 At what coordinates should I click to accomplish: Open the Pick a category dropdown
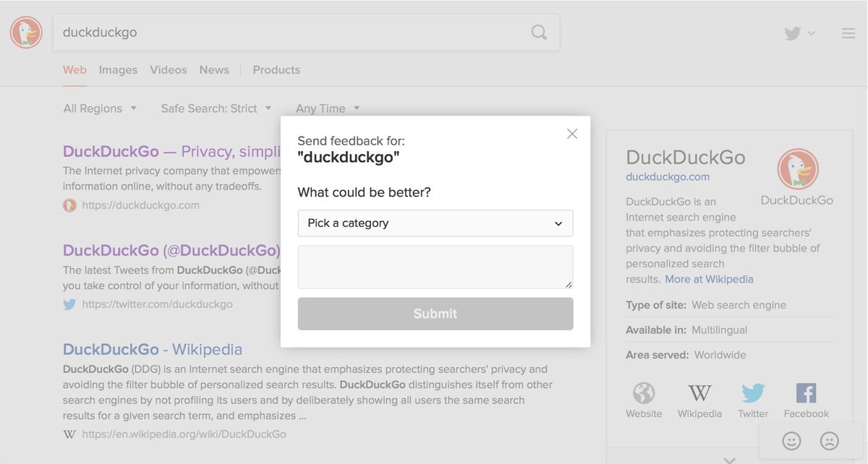coord(435,223)
